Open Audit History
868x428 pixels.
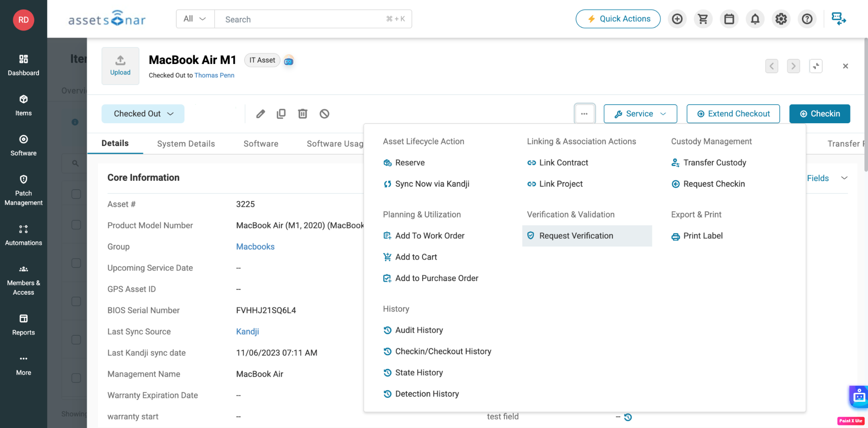click(413, 330)
